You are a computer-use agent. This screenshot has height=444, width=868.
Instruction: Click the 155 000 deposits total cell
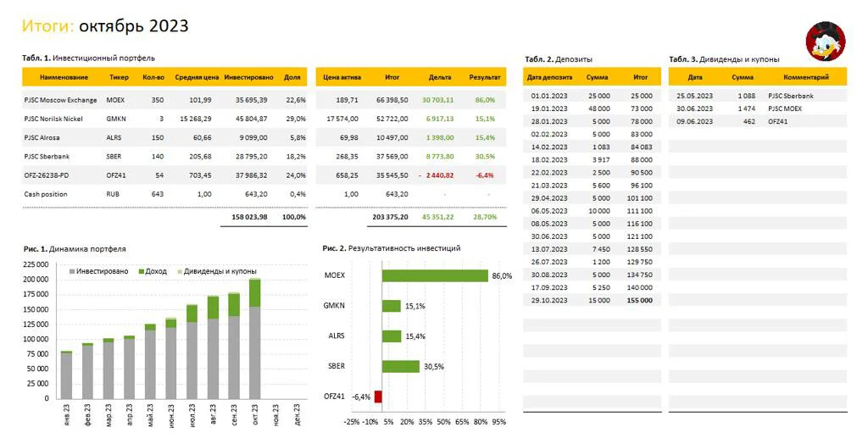pyautogui.click(x=639, y=301)
